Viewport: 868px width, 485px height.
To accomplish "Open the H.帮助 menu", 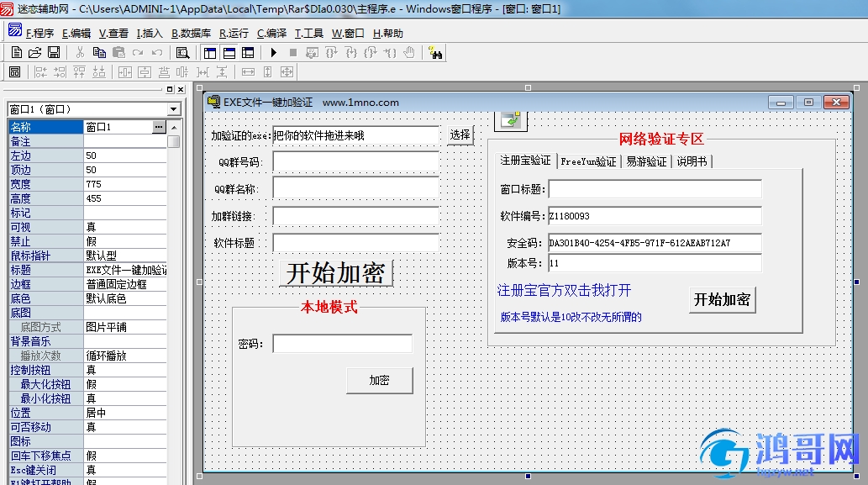I will pos(388,34).
